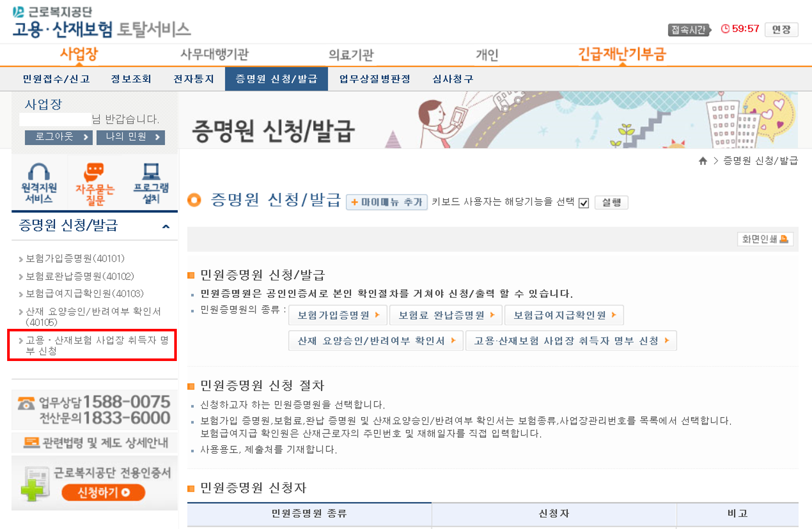
Task: Open 원격지원 서비스 headset icon
Action: 39,184
